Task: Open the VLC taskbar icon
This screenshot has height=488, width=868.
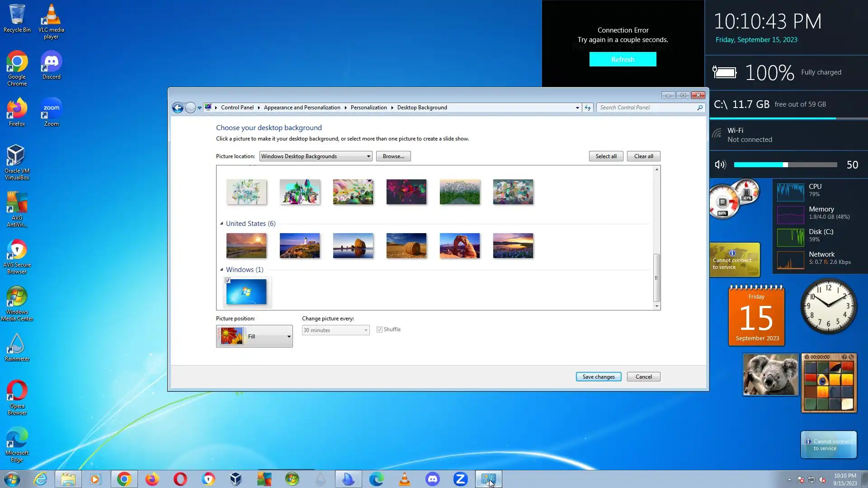Action: (405, 479)
